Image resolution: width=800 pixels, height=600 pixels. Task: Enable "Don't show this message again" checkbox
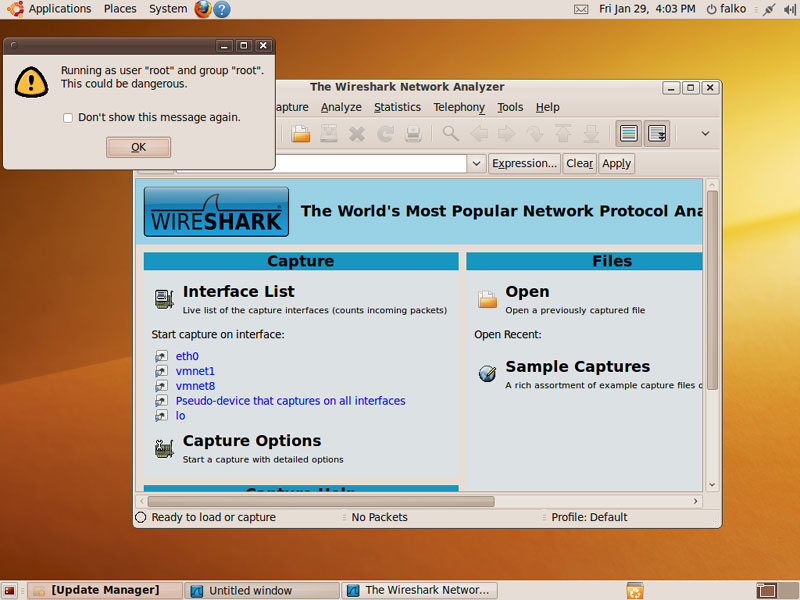[68, 118]
